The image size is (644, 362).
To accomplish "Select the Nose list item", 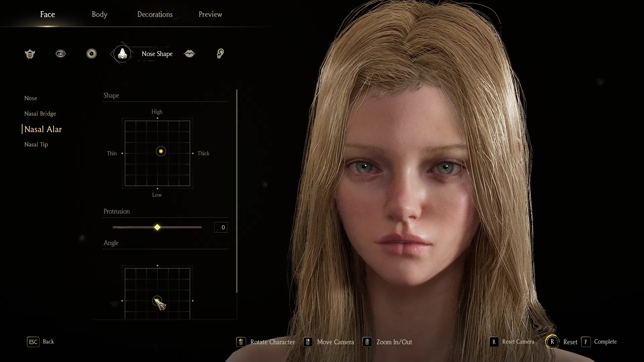I will click(x=31, y=98).
